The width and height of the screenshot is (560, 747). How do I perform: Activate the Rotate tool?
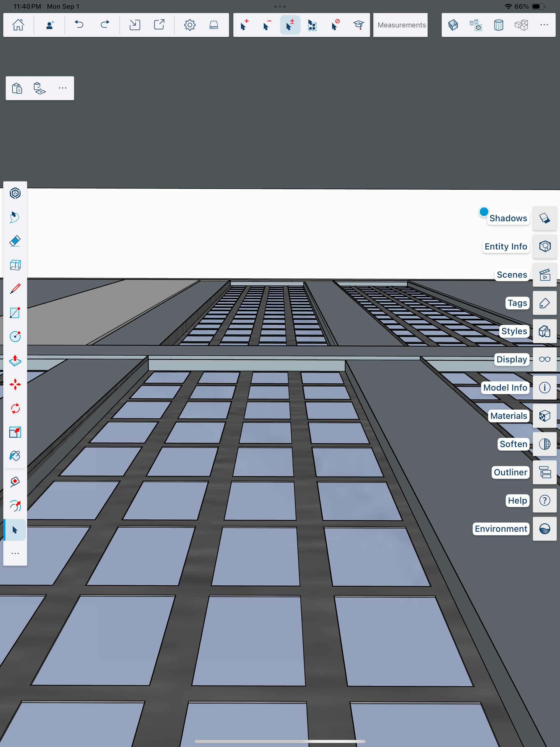tap(15, 408)
